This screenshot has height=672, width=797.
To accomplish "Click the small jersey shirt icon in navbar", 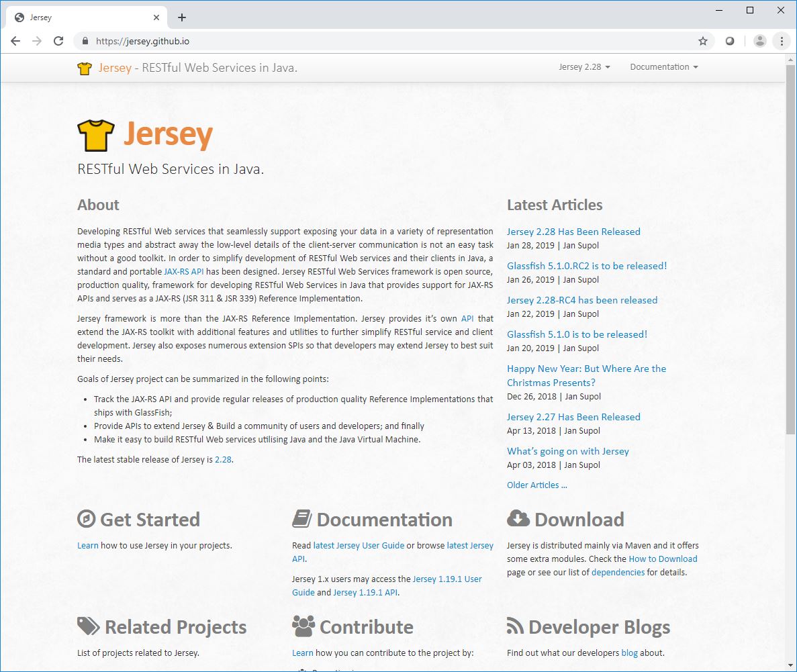I will pyautogui.click(x=85, y=68).
